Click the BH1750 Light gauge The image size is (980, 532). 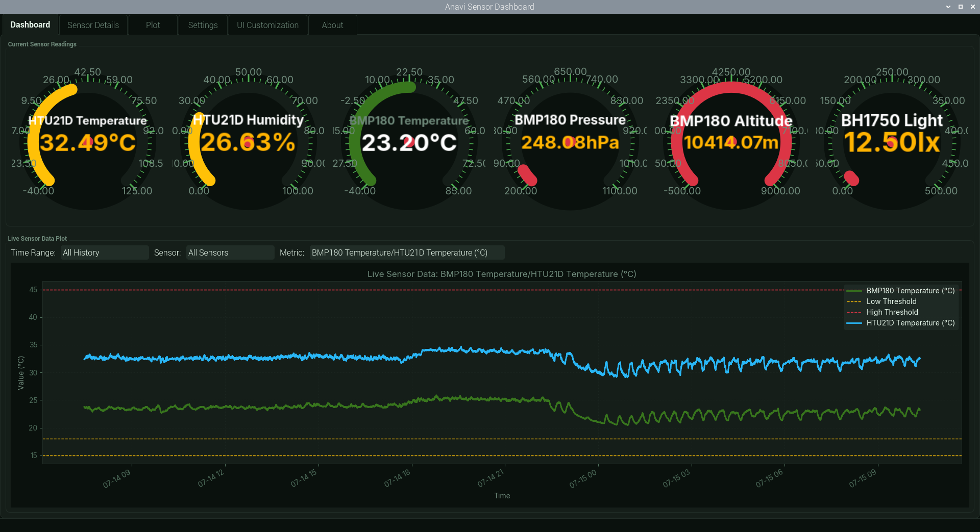892,142
